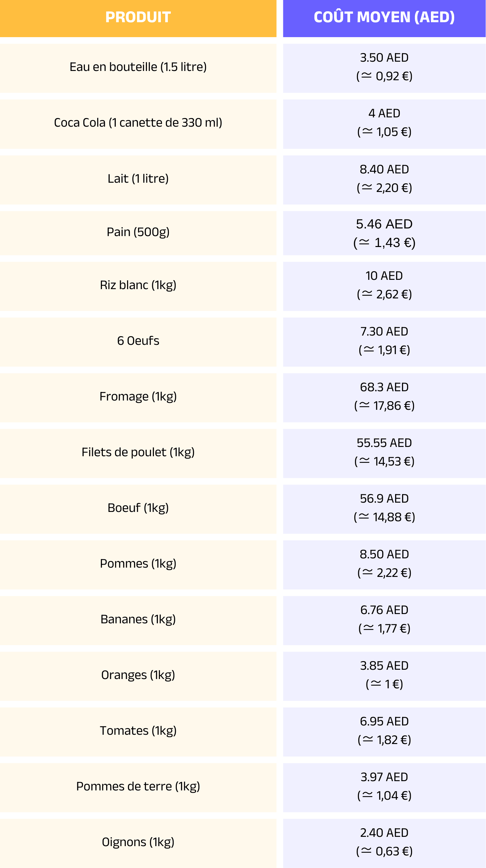Select the Fromage (1kg) cell

coord(138,397)
